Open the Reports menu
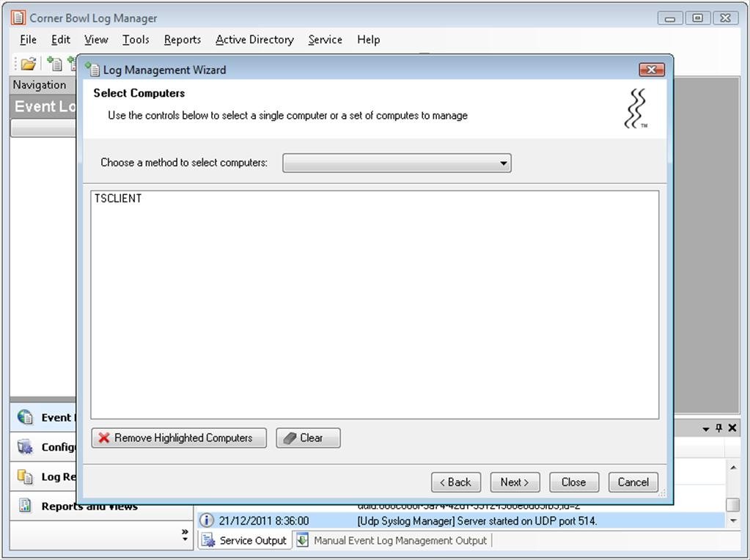Screen dimensions: 750x560 coord(183,40)
